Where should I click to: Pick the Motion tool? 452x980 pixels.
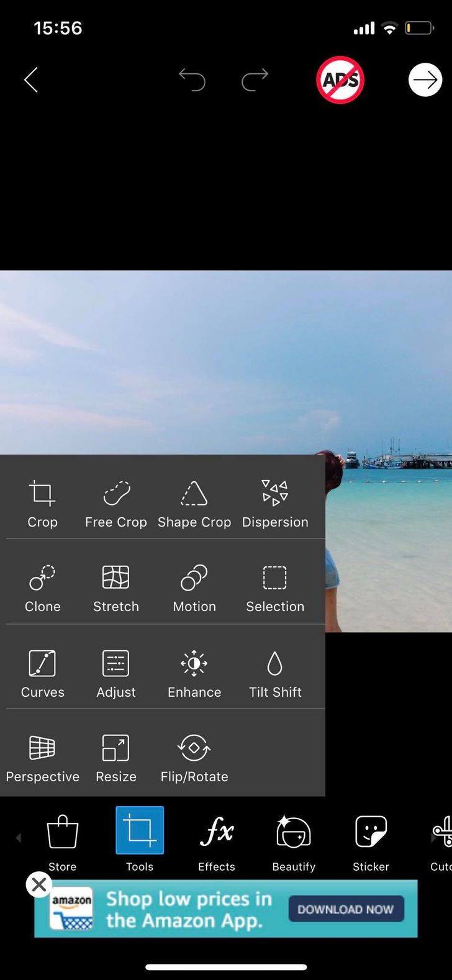(x=194, y=588)
